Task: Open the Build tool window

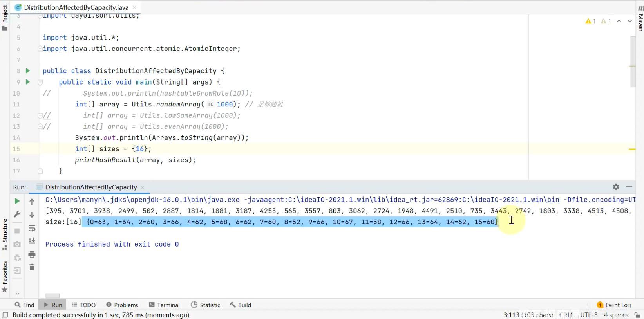Action: click(x=240, y=305)
